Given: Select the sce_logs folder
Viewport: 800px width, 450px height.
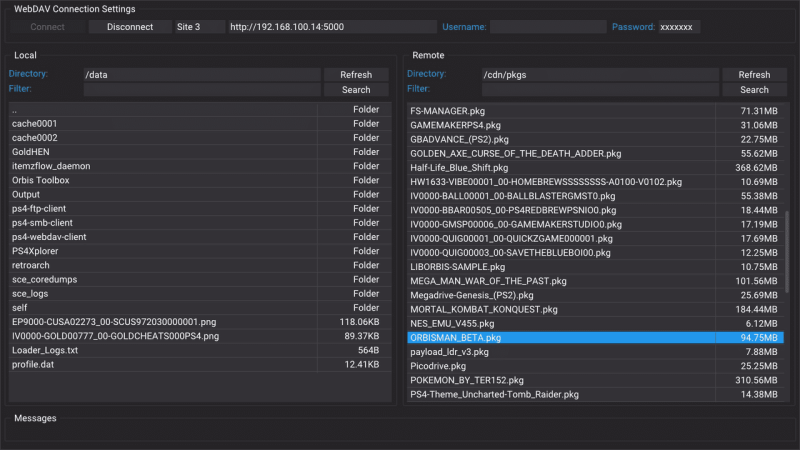Looking at the screenshot, I should pyautogui.click(x=200, y=294).
